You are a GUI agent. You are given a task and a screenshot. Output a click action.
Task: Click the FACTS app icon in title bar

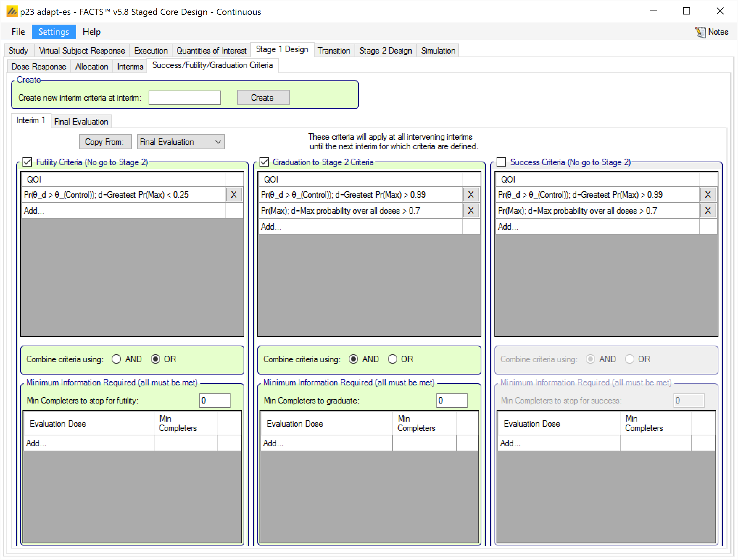tap(12, 12)
